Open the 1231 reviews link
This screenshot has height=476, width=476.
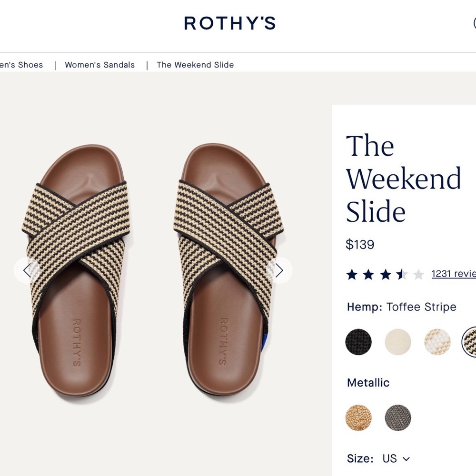pyautogui.click(x=452, y=273)
